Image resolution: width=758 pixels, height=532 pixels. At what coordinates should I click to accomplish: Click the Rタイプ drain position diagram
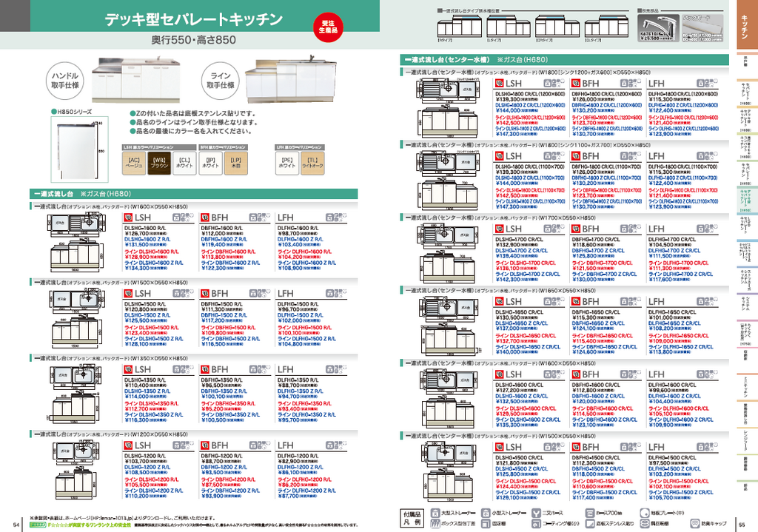(x=460, y=26)
